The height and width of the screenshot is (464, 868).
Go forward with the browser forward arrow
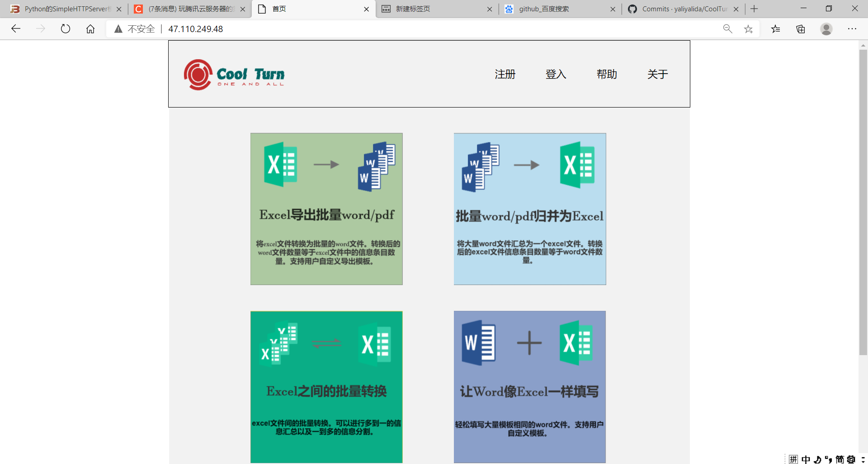point(41,29)
